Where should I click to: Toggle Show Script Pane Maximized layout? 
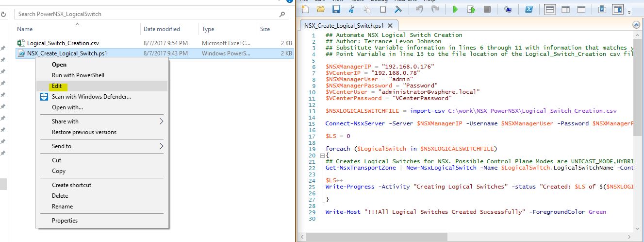coord(581,9)
